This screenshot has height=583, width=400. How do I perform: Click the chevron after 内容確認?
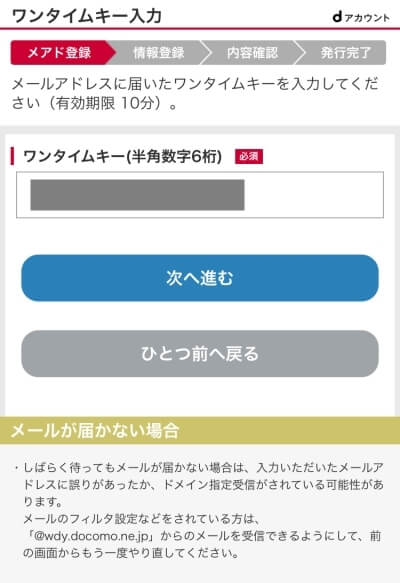coord(300,52)
